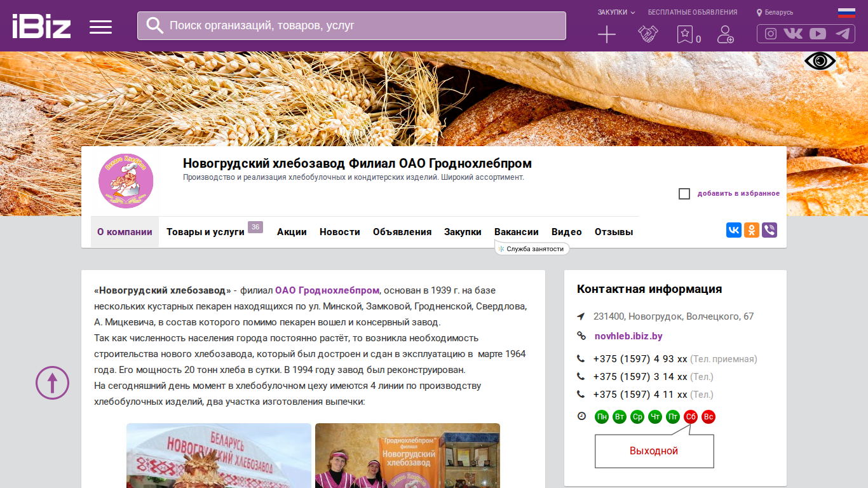Click the plus add icon in header
Viewport: 868px width, 488px height.
(x=607, y=34)
